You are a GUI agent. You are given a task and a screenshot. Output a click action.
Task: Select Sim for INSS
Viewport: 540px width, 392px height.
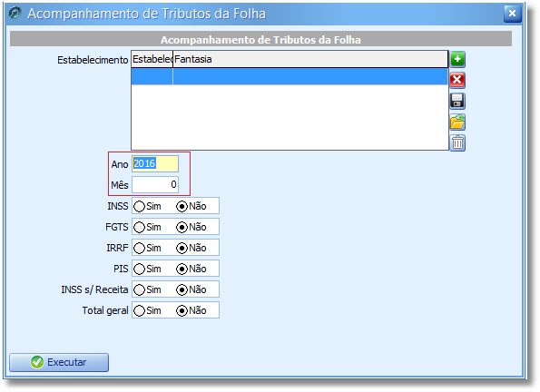pyautogui.click(x=139, y=206)
